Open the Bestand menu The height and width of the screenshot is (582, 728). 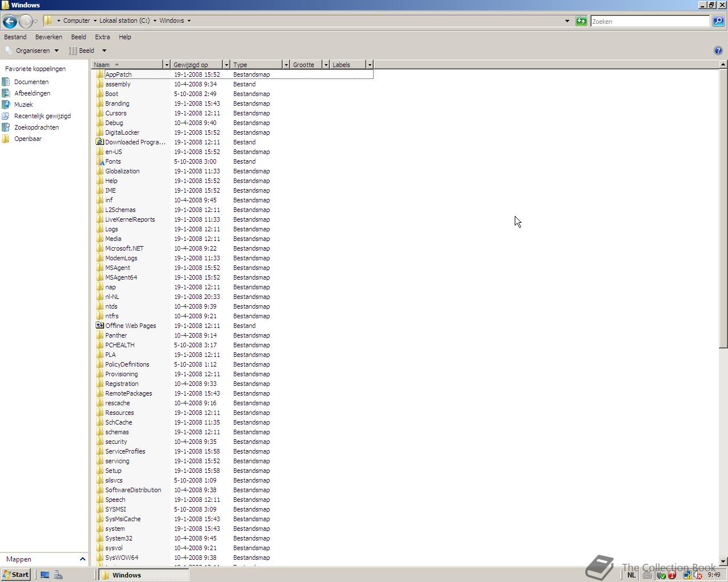tap(15, 37)
